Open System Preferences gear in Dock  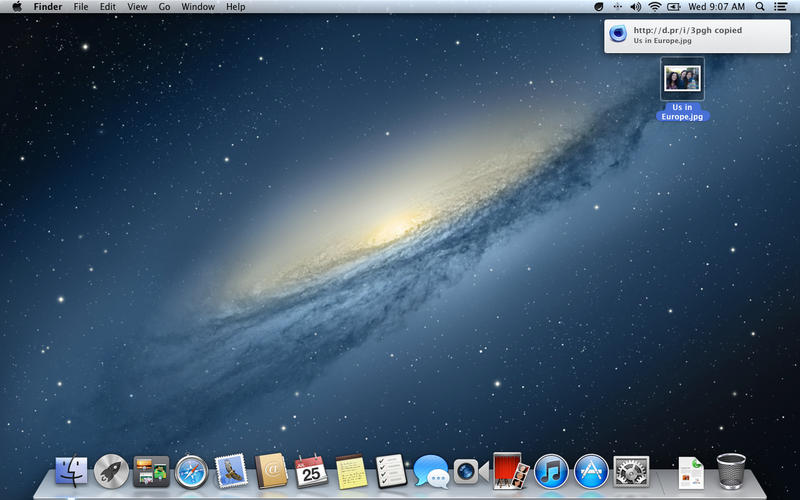[631, 470]
